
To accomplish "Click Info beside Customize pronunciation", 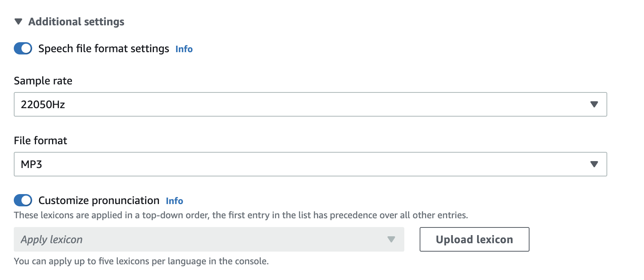I will click(174, 201).
